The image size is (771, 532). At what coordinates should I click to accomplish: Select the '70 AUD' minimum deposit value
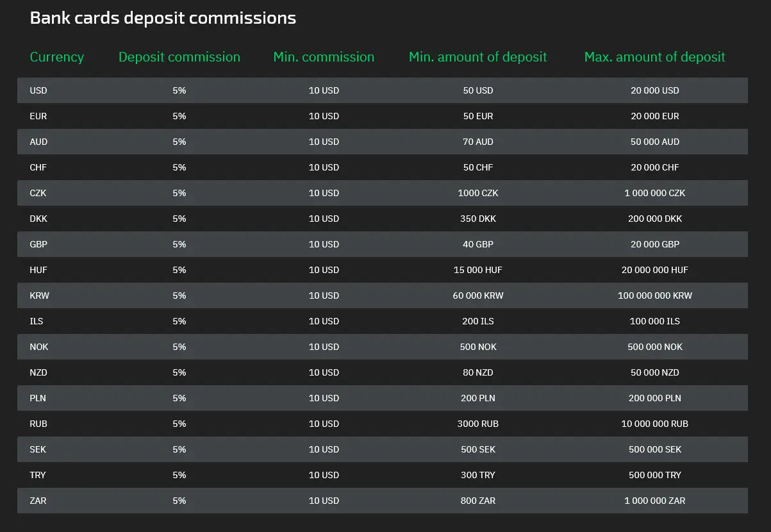(x=478, y=142)
